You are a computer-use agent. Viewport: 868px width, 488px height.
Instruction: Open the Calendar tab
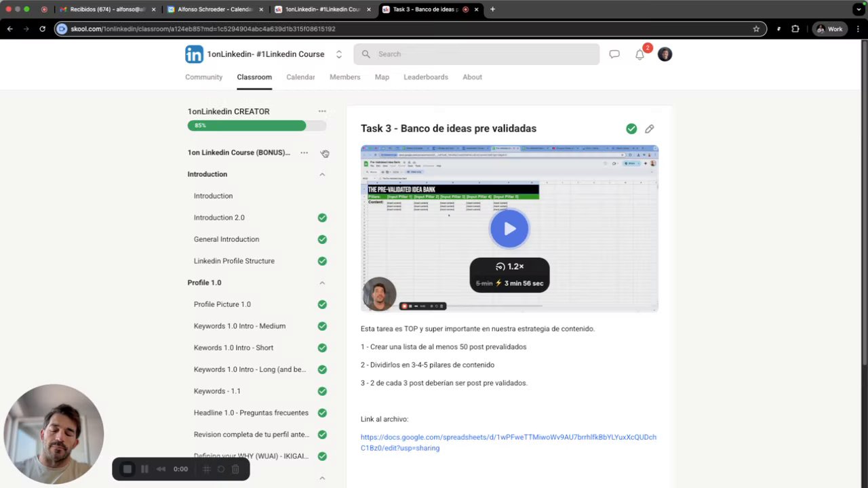pyautogui.click(x=300, y=77)
